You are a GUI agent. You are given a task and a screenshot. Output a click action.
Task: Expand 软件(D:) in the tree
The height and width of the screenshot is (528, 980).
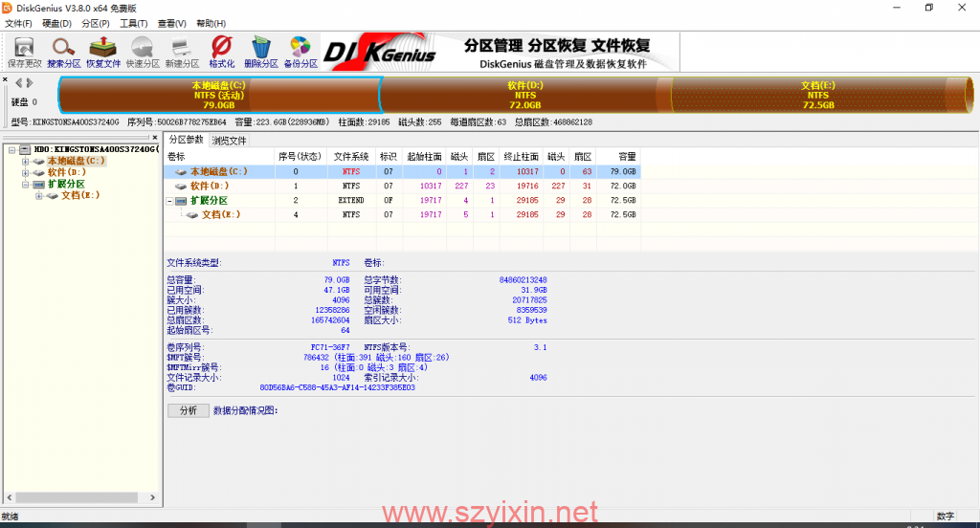pyautogui.click(x=26, y=172)
